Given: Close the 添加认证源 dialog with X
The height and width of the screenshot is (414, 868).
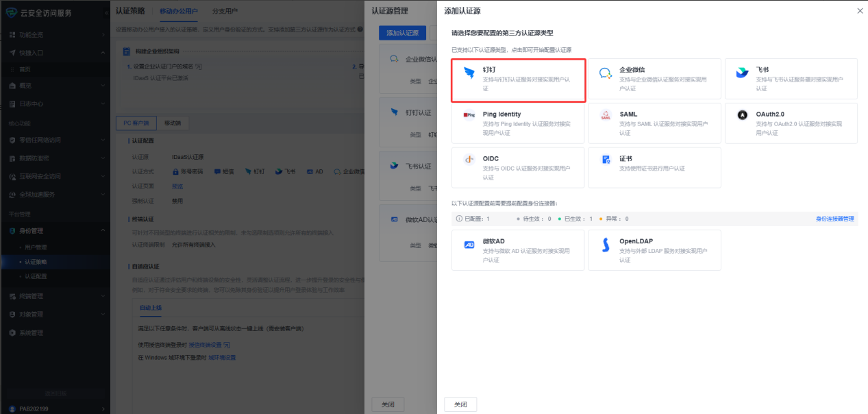Looking at the screenshot, I should click(x=860, y=11).
